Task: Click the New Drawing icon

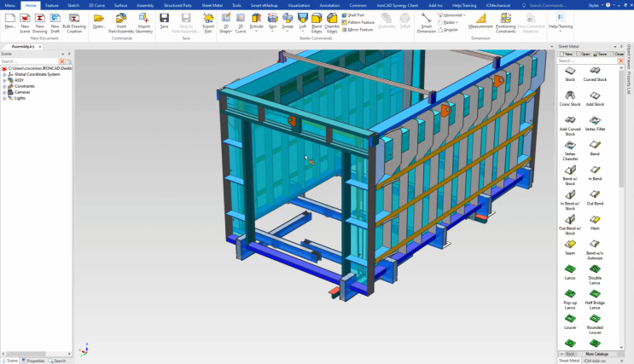Action: 39,23
